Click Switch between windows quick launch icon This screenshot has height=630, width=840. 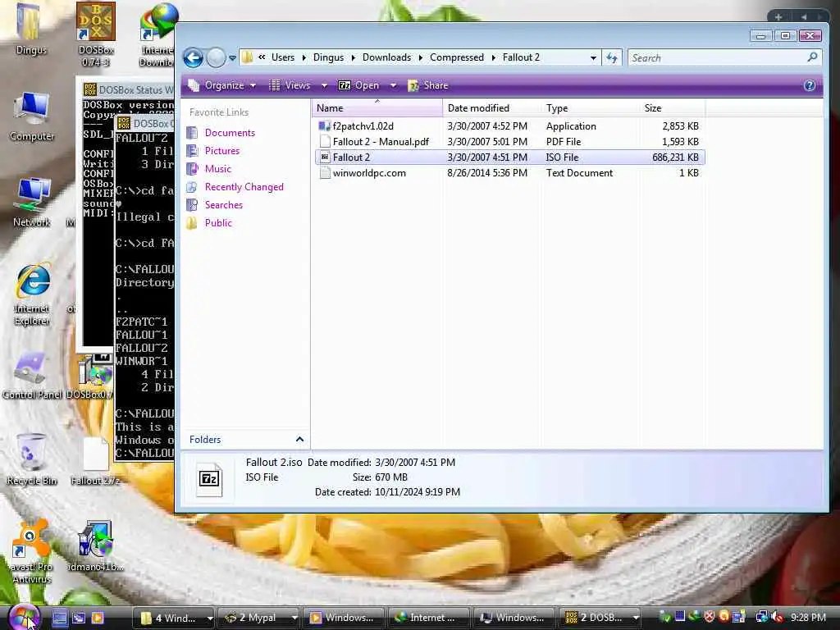pos(79,618)
